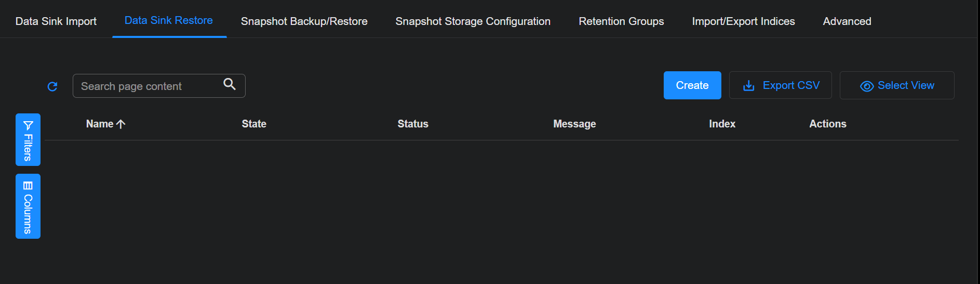This screenshot has height=284, width=980.
Task: Open the Snapshot Backup/Restore tab
Action: (304, 21)
